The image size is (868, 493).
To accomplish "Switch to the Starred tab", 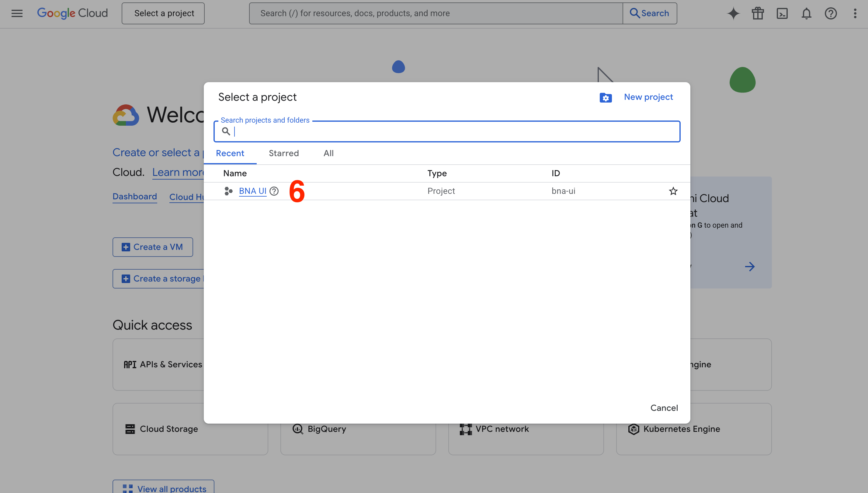I will [x=283, y=153].
